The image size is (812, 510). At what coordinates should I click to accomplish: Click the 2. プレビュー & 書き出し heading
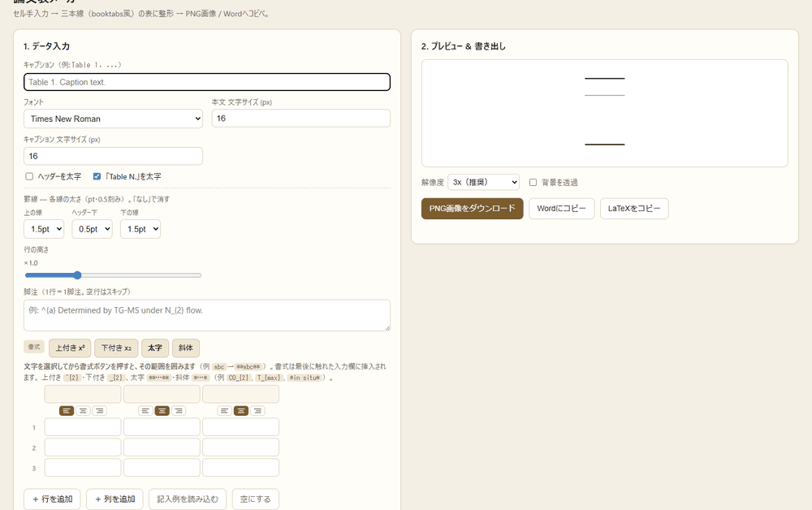click(464, 46)
